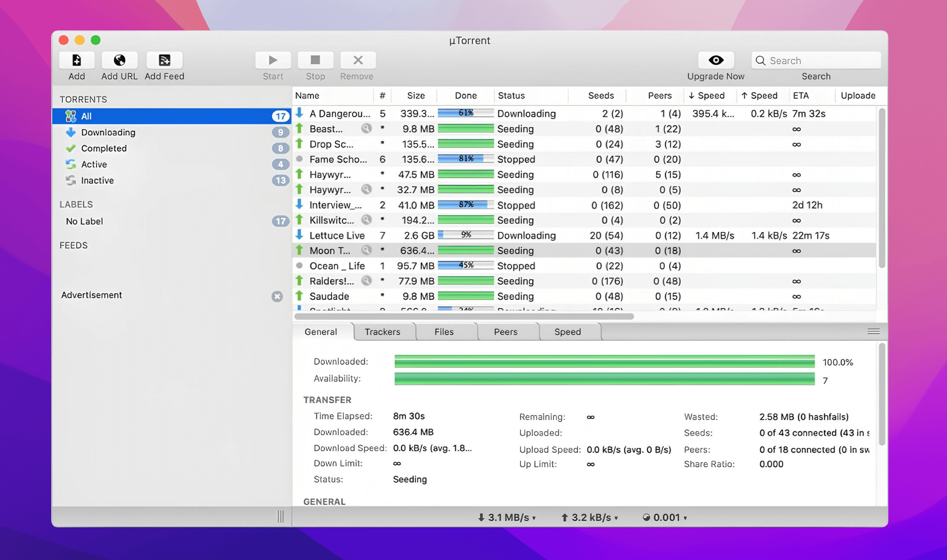Select the Downloading filter in sidebar

click(x=108, y=132)
